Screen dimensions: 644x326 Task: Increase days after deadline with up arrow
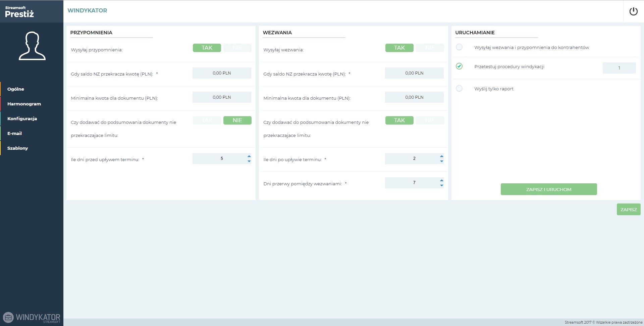441,156
